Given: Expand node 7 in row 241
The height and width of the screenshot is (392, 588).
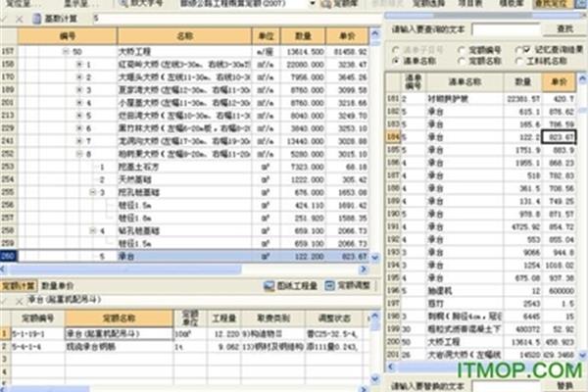Looking at the screenshot, I should pos(79,141).
